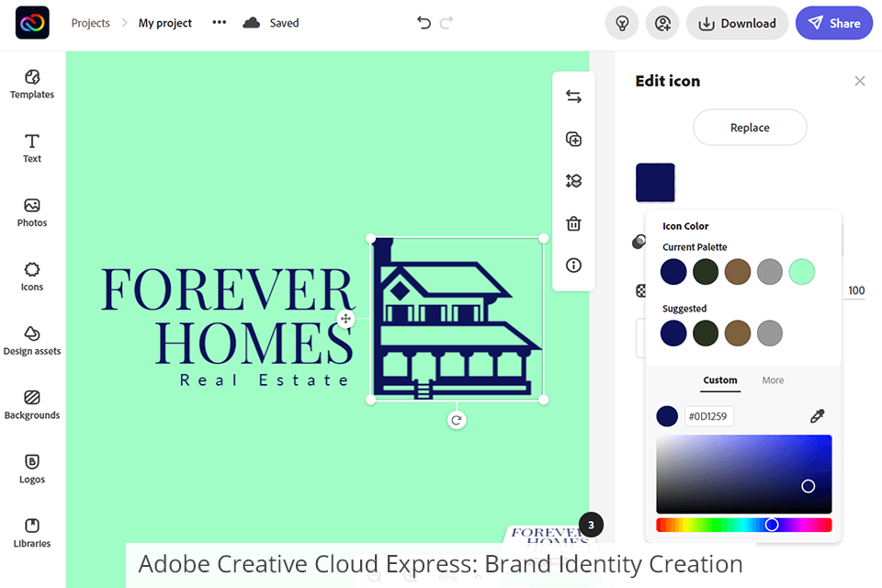Open the project options ellipsis menu
Screen dimensions: 882x588
pyautogui.click(x=219, y=22)
